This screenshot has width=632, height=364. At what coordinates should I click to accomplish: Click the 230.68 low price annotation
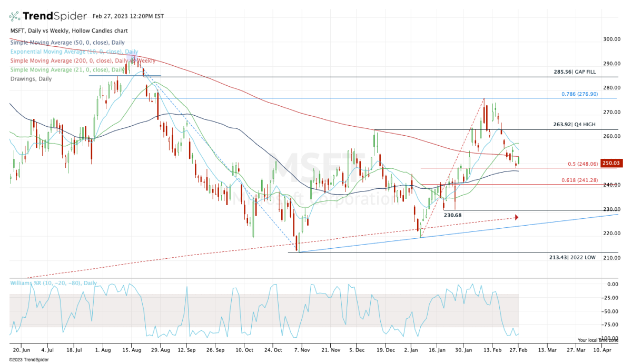pyautogui.click(x=452, y=215)
